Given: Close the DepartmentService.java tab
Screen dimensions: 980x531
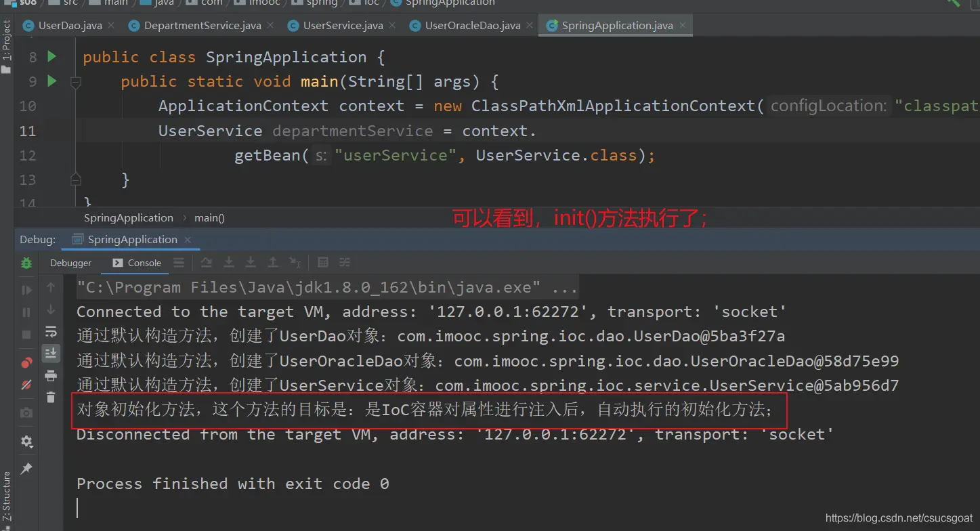Looking at the screenshot, I should [270, 26].
